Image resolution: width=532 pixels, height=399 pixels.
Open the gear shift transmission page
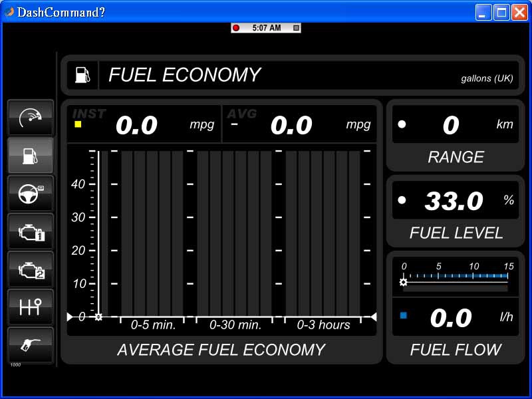click(x=31, y=307)
